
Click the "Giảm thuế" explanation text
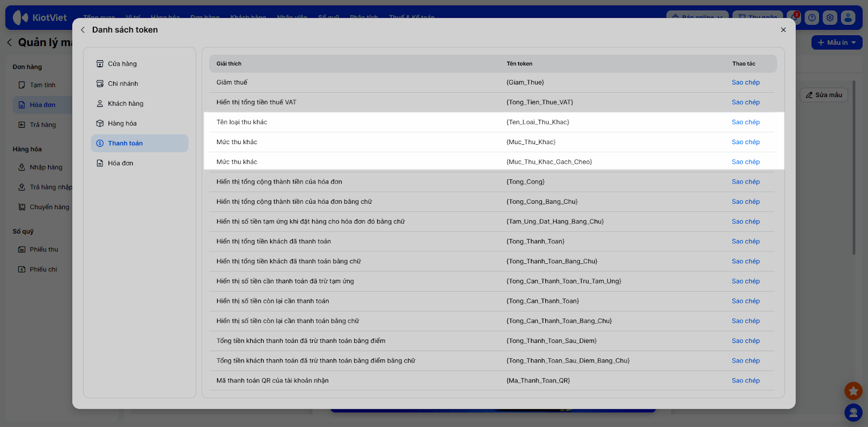click(x=232, y=82)
